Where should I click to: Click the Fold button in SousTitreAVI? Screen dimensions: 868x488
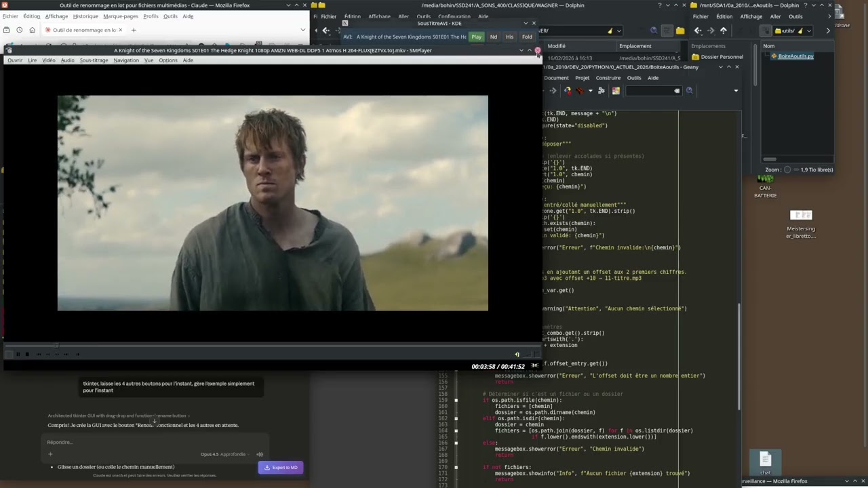[527, 37]
